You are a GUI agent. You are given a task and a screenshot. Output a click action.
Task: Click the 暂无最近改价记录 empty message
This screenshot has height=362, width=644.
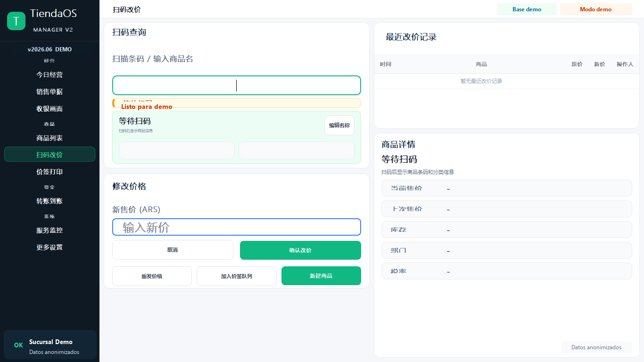pos(481,81)
